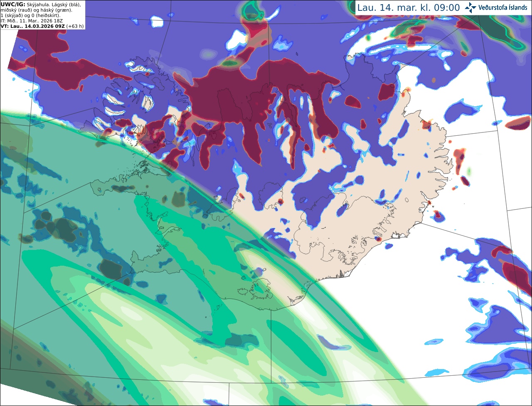Click the '1 (skýjað) og 0 (heiðskírt).' legend line
Screen dimensions: 532x406
click(31, 15)
